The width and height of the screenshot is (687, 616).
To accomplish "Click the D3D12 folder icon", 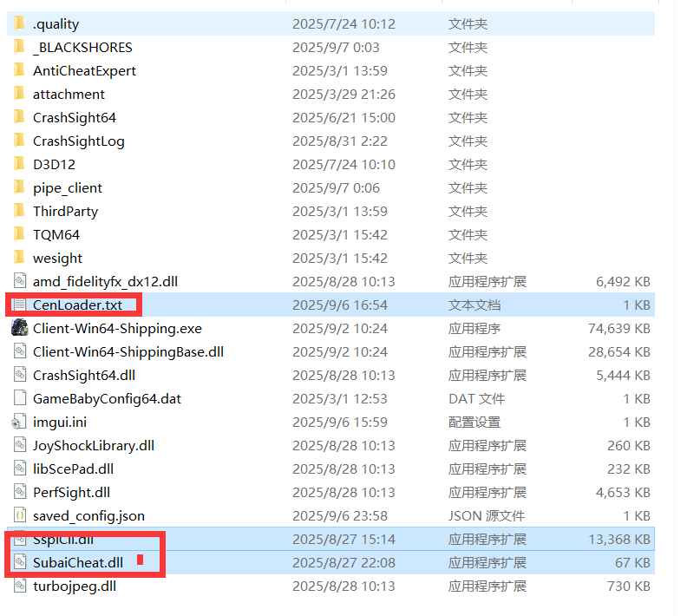I will click(x=19, y=164).
